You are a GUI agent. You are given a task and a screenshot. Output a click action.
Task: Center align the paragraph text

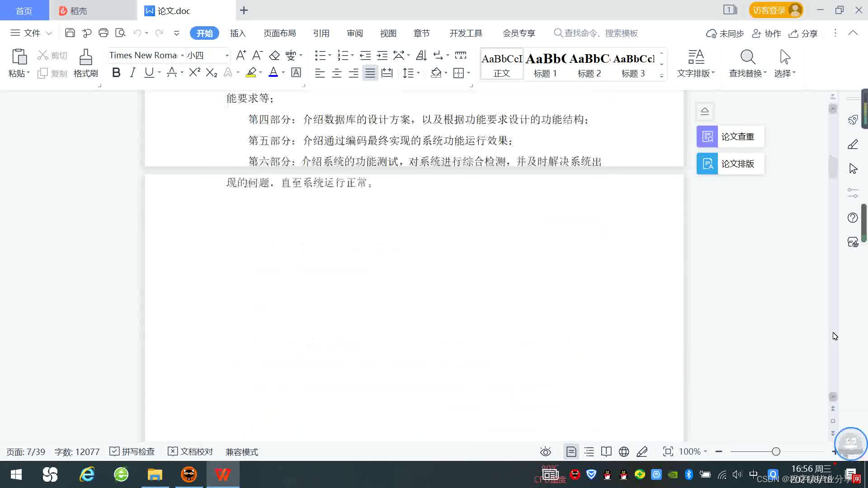click(x=337, y=73)
